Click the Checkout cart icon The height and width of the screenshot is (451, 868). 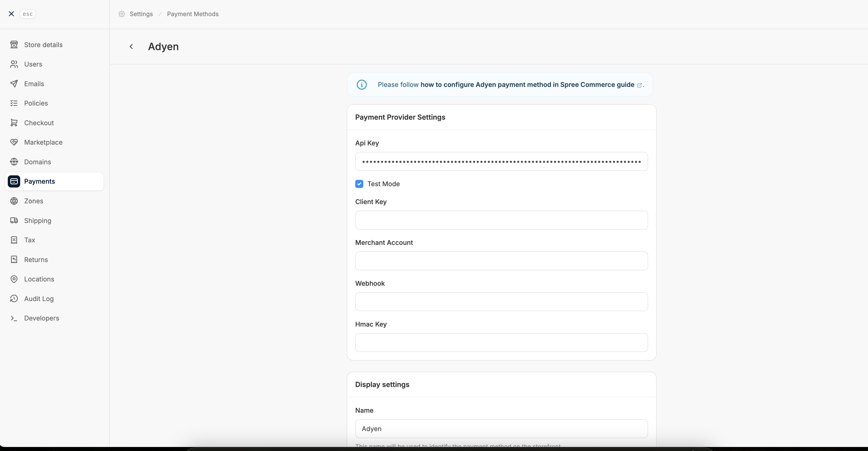14,123
